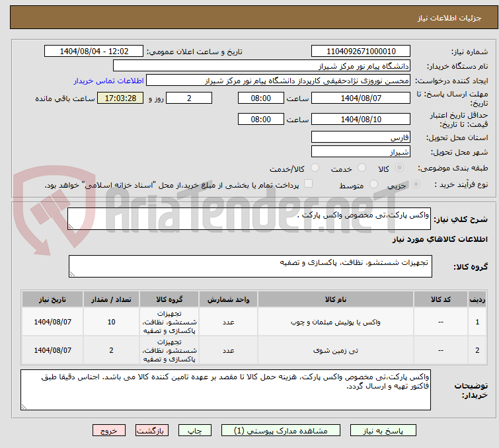This screenshot has height=448, width=499.
Task: Click the بازگشت back button
Action: pos(152,431)
